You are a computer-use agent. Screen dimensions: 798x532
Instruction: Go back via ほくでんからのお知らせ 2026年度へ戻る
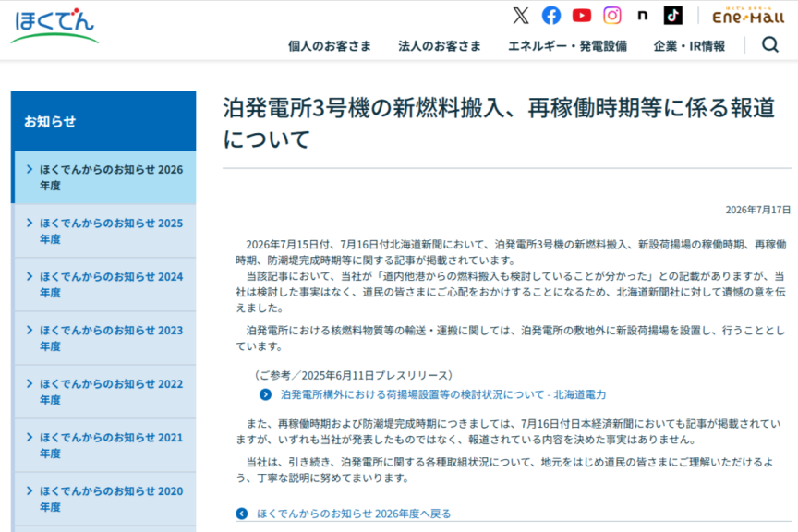click(x=354, y=514)
